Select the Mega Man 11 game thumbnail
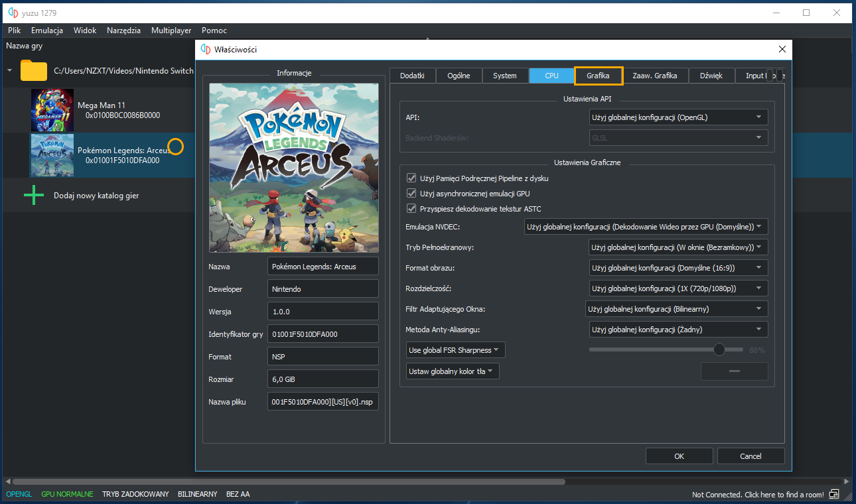Viewport: 856px width, 504px height. (x=52, y=110)
